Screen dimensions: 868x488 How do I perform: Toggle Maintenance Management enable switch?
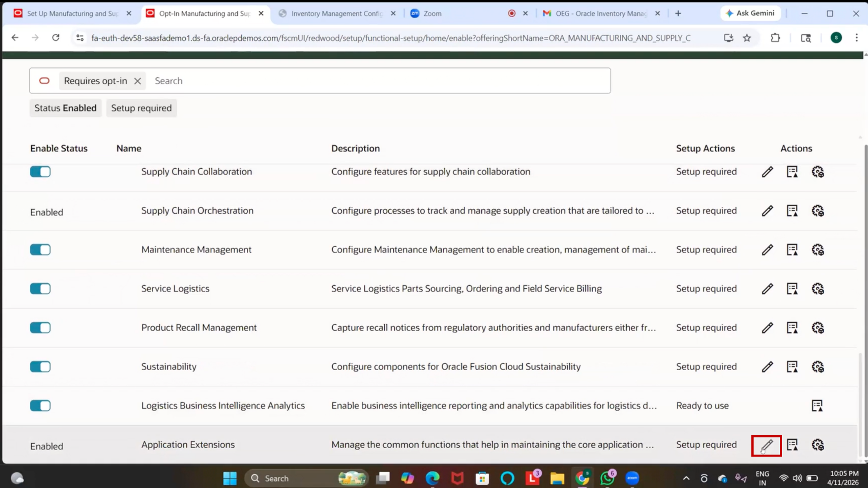(40, 249)
